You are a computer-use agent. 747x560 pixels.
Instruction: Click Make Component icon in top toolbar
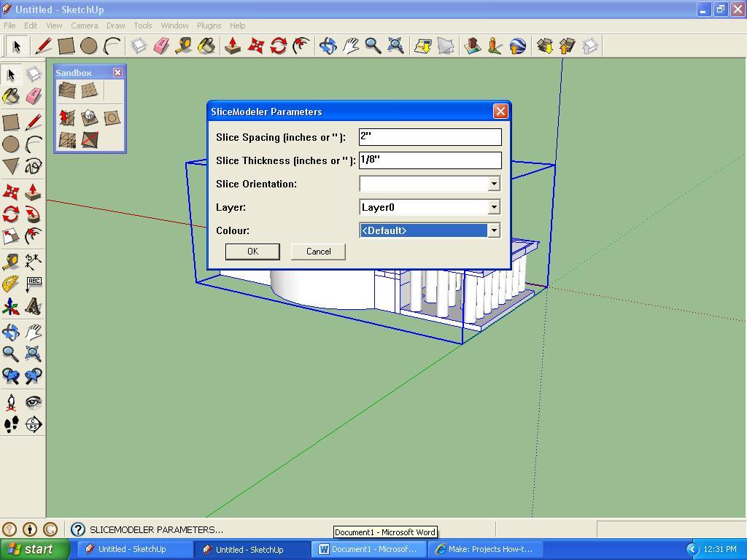pos(139,46)
